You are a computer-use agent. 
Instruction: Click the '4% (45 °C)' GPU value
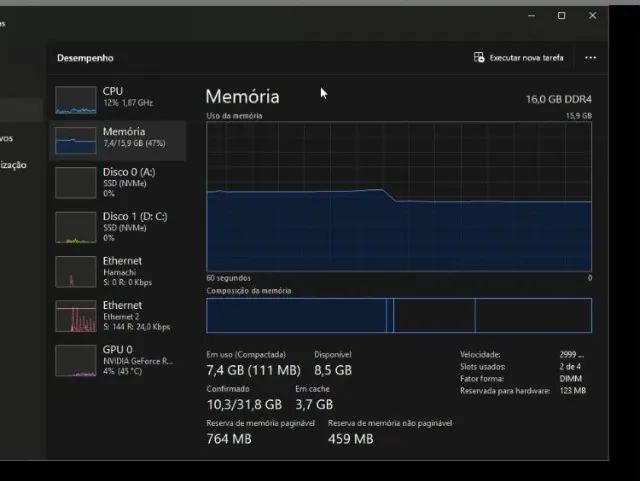point(122,371)
